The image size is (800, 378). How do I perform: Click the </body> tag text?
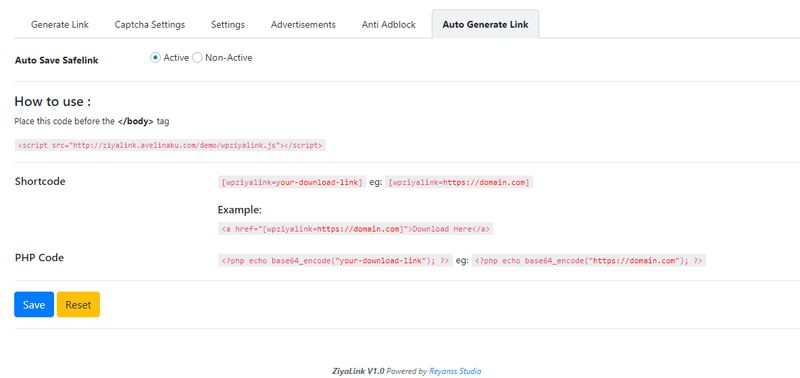[135, 122]
